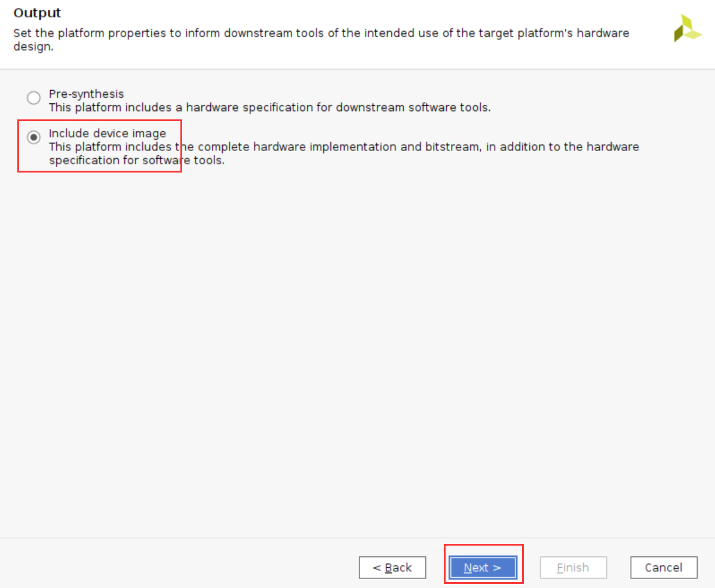Activate the highlighted blue Next > button
Viewport: 715px width, 588px height.
[483, 568]
